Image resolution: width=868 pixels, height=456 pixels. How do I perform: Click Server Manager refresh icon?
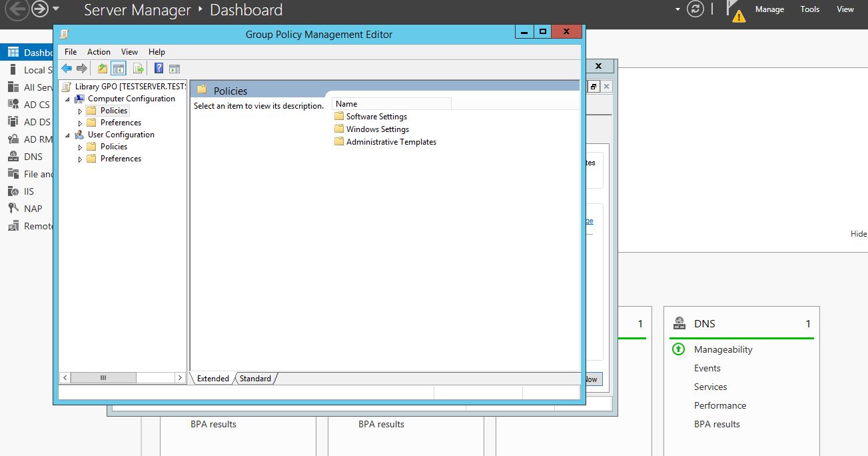coord(695,9)
